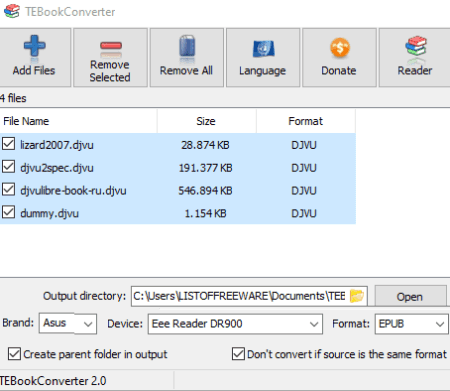This screenshot has width=450, height=391.
Task: Click the 1.154 KB size cell
Action: click(205, 213)
